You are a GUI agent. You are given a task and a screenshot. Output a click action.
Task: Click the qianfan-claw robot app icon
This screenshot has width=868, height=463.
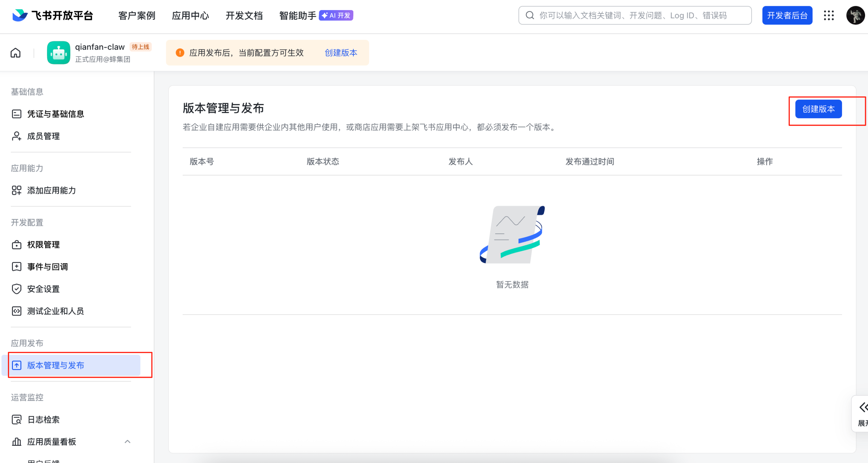pyautogui.click(x=59, y=53)
